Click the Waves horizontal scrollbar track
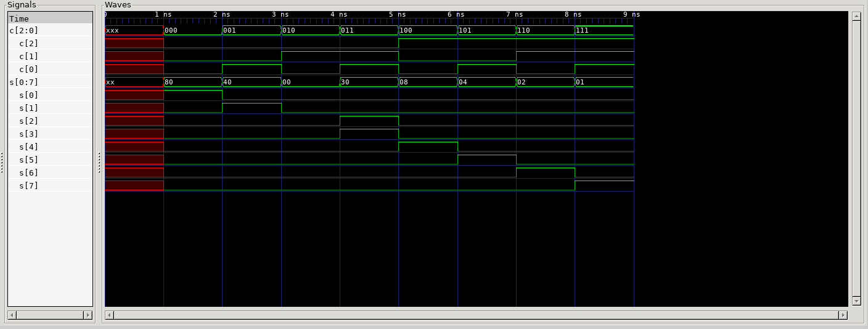Viewport: 868px width, 329px height. pyautogui.click(x=477, y=315)
